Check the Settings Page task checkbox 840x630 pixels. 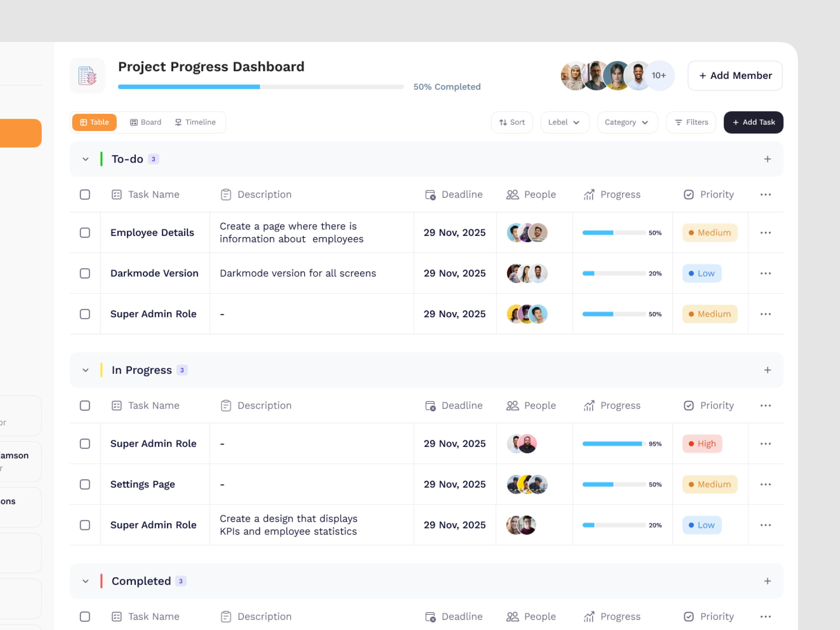tap(85, 485)
